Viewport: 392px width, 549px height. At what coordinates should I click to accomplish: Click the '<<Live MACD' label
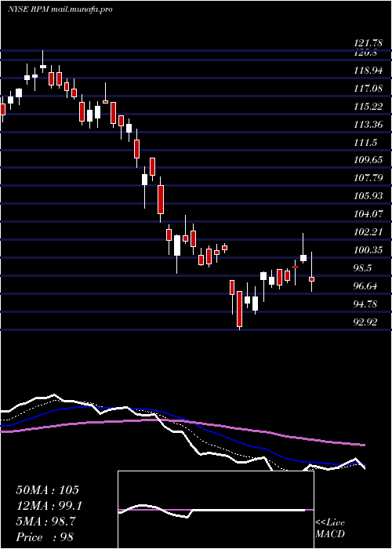click(330, 528)
